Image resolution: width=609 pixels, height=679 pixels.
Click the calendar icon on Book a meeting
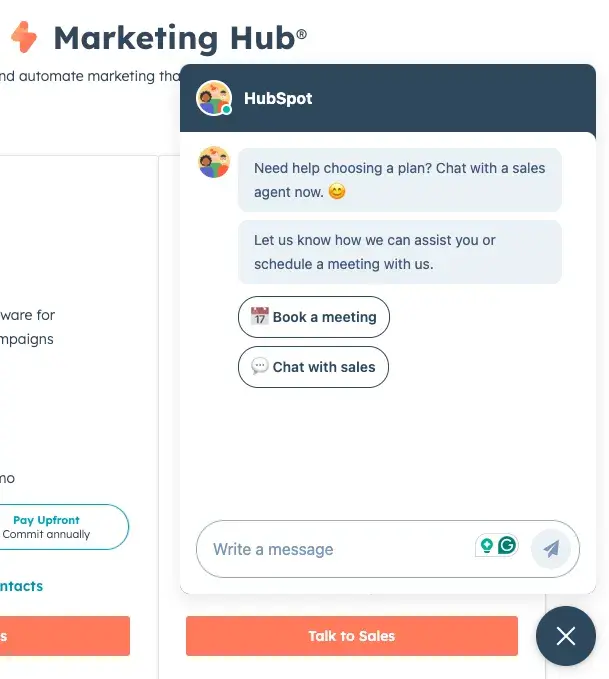pos(260,317)
